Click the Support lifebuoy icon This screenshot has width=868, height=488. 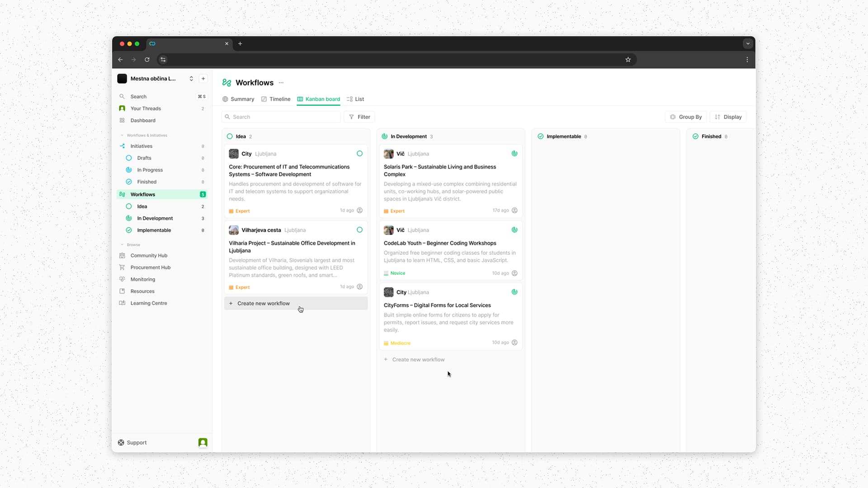(x=121, y=443)
